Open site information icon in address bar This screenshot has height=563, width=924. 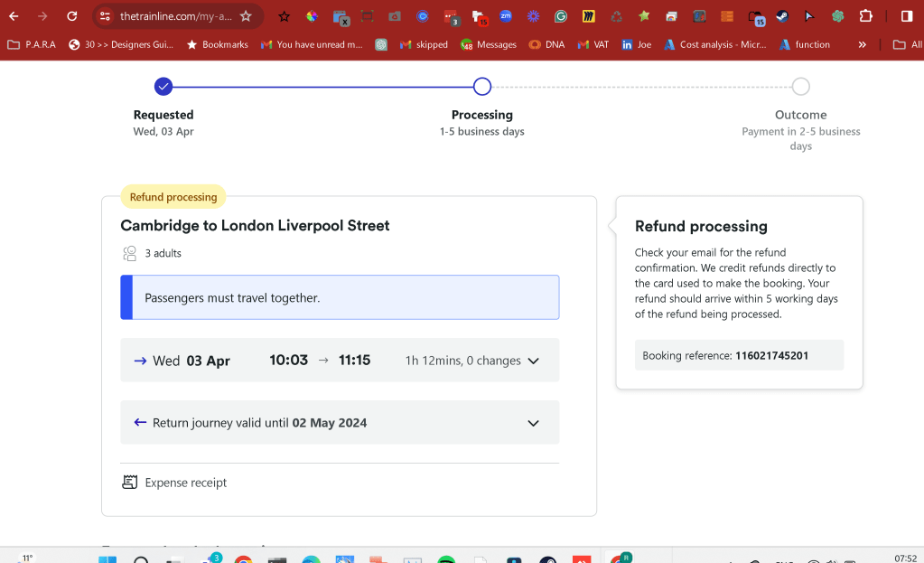click(x=105, y=16)
